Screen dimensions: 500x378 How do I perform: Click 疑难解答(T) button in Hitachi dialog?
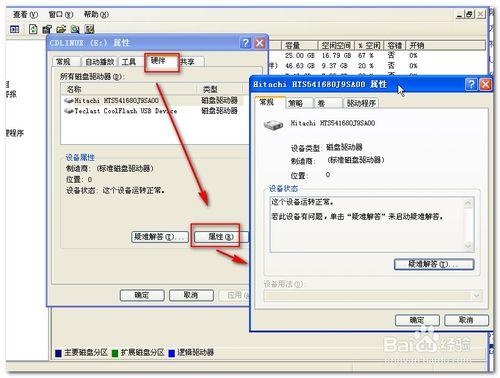[x=434, y=264]
